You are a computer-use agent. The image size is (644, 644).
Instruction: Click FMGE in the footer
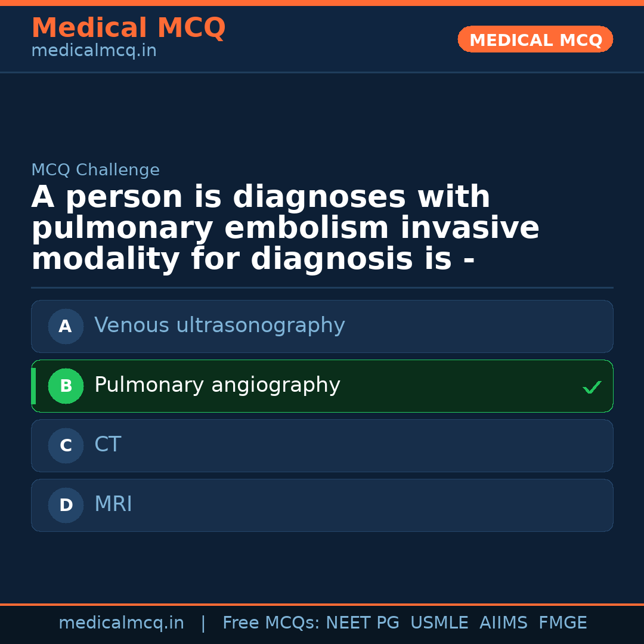click(563, 623)
